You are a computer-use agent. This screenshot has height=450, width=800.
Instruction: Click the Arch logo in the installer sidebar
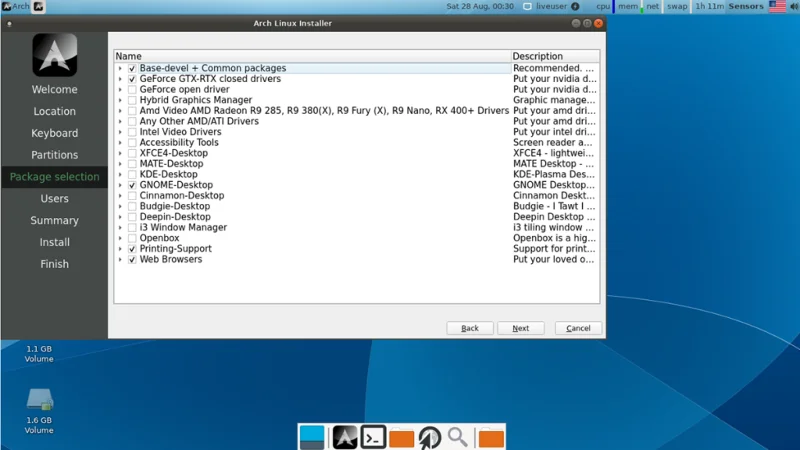click(x=55, y=55)
